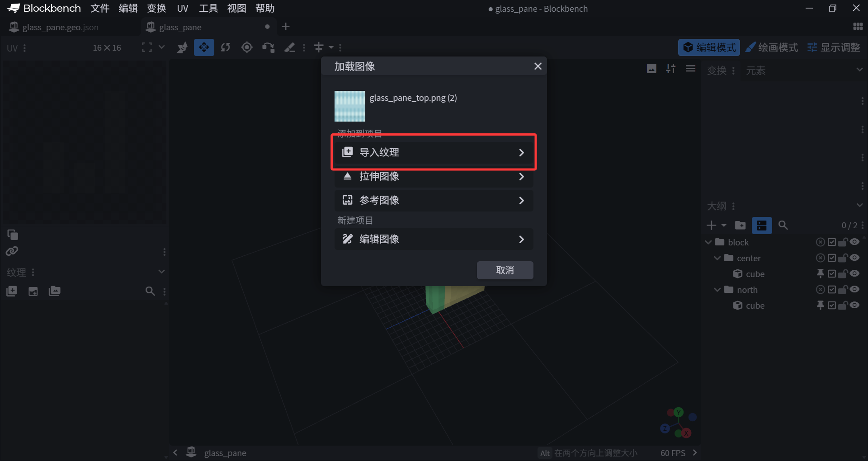The image size is (868, 461).
Task: Choose 导入纹理 in the dialog
Action: click(x=434, y=152)
